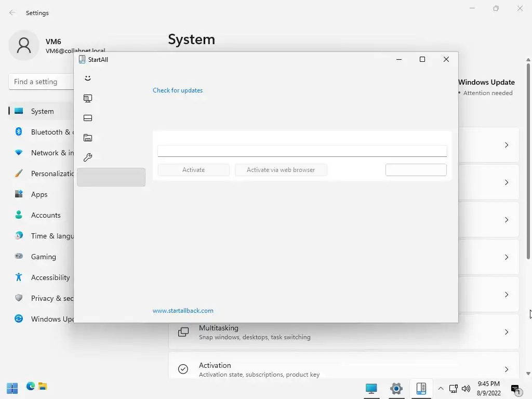This screenshot has height=399, width=532.
Task: Open the Activation settings row
Action: pyautogui.click(x=344, y=365)
